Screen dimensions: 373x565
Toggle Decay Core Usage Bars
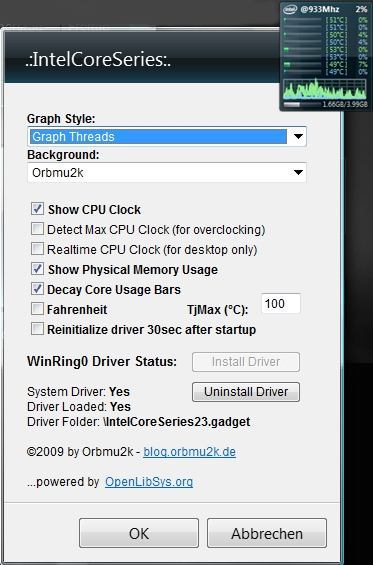pyautogui.click(x=37, y=289)
